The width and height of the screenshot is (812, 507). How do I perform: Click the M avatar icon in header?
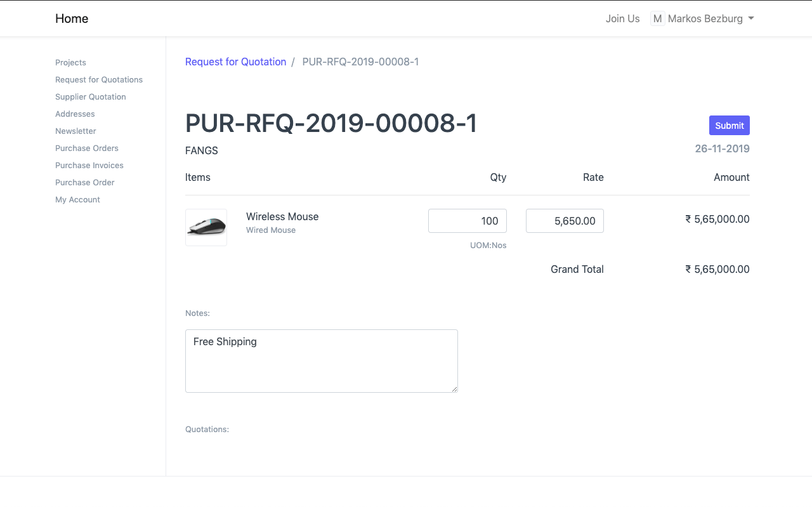[x=657, y=18]
